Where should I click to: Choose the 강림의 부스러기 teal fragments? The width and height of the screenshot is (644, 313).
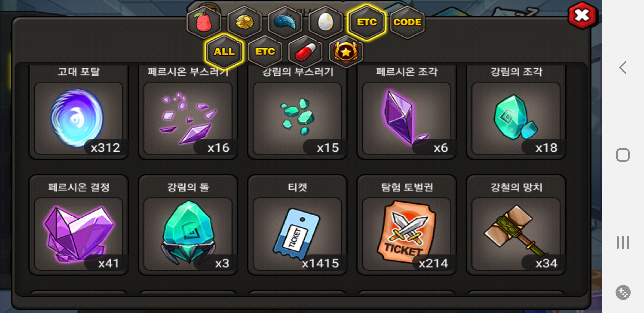(297, 112)
